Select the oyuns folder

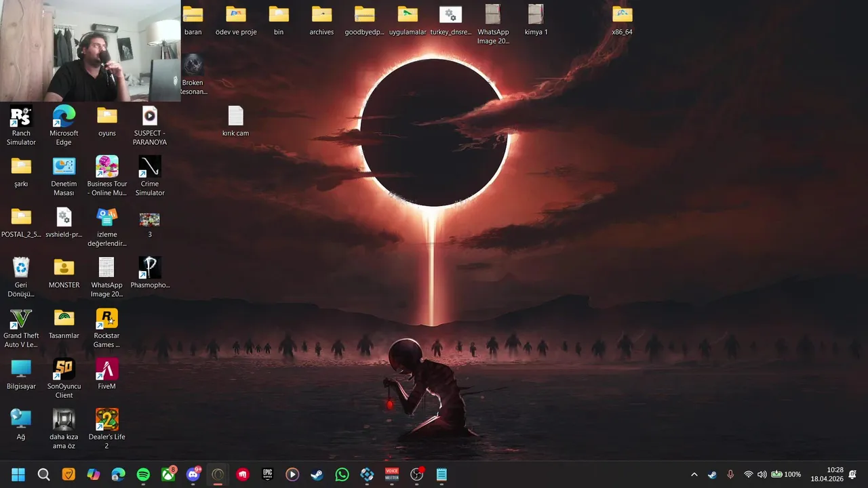click(x=107, y=121)
